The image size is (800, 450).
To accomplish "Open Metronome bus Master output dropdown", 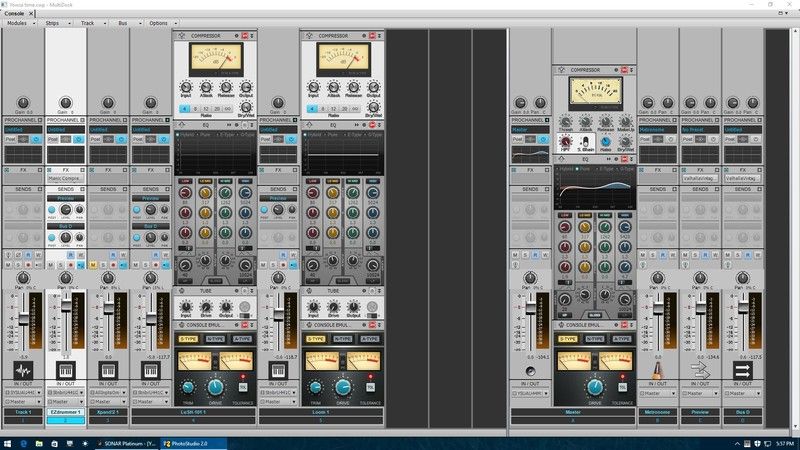I will [657, 393].
